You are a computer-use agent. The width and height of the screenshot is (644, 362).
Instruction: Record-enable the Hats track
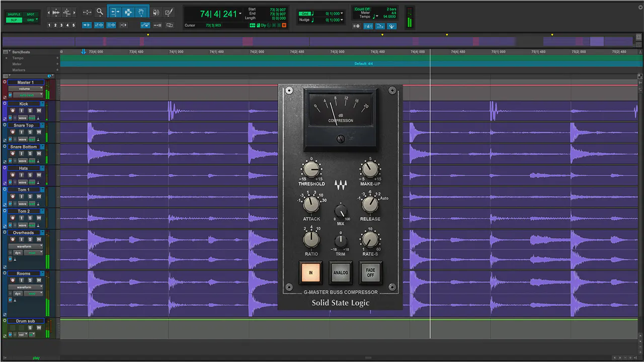[x=13, y=175]
